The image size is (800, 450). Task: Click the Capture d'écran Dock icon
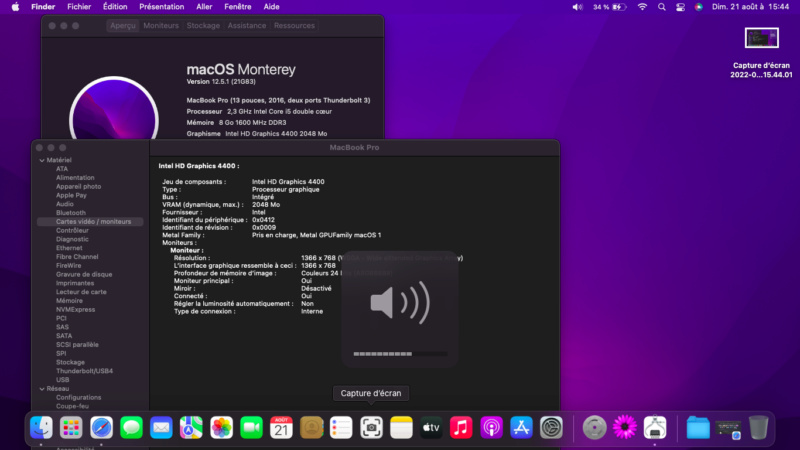[x=371, y=428]
